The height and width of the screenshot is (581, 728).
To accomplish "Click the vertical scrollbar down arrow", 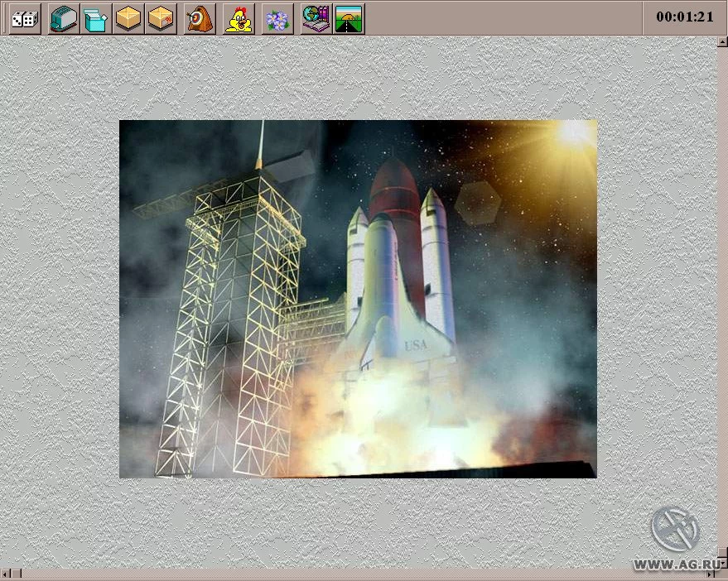I will coord(722,564).
